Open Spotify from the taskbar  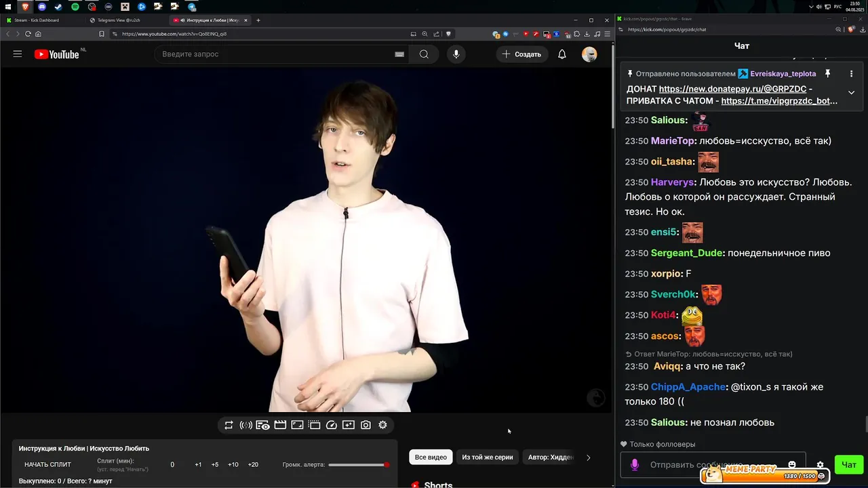coord(75,7)
